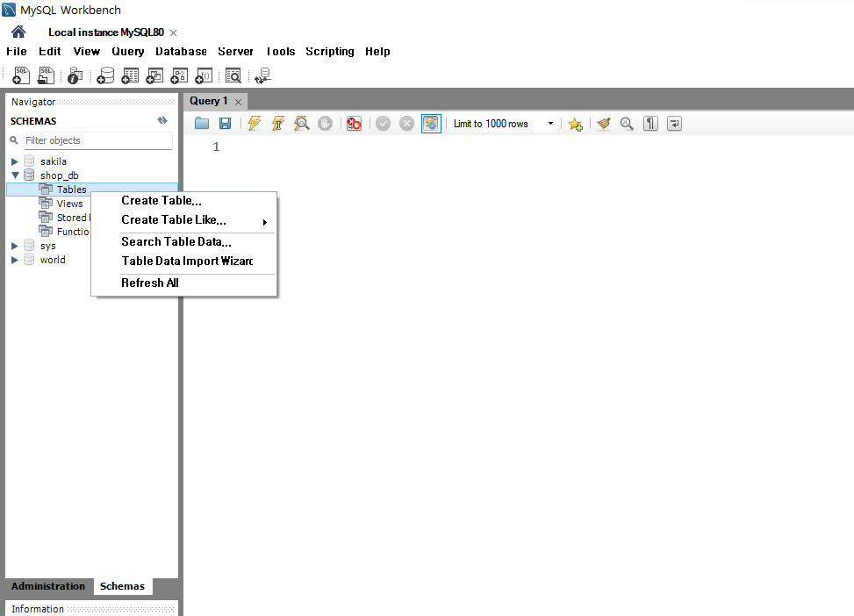Toggle word wrap icon
The height and width of the screenshot is (616, 854).
click(x=674, y=124)
